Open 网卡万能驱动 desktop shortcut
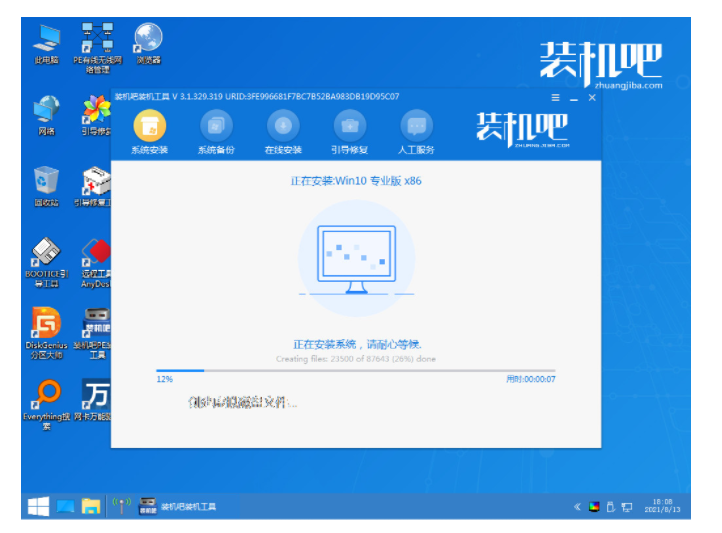The height and width of the screenshot is (533, 722). tap(94, 400)
